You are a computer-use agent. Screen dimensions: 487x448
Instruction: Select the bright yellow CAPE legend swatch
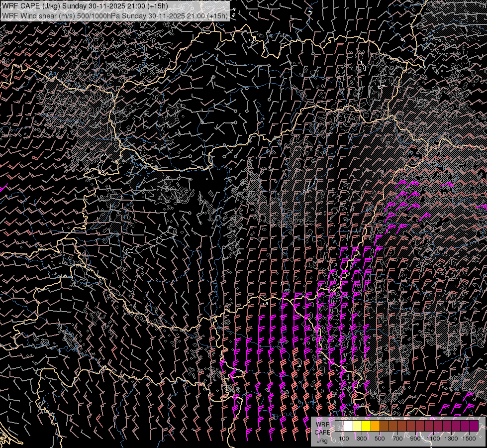tap(367, 426)
